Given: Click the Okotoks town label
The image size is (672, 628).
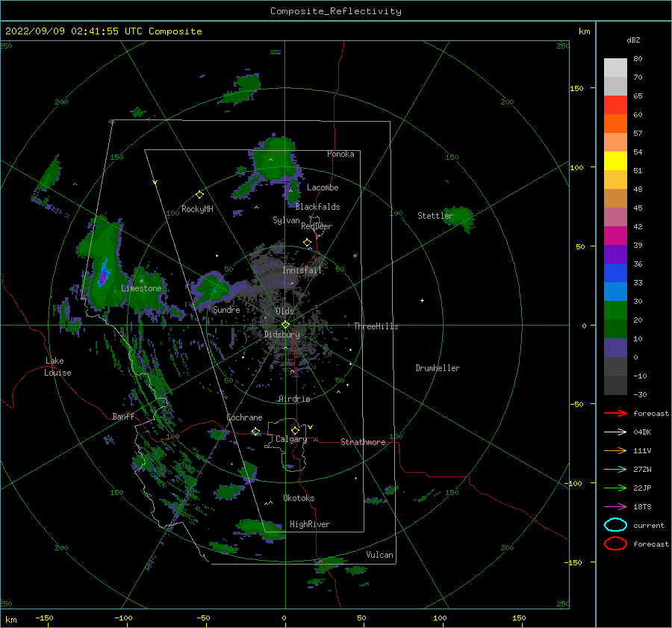Looking at the screenshot, I should 299,498.
